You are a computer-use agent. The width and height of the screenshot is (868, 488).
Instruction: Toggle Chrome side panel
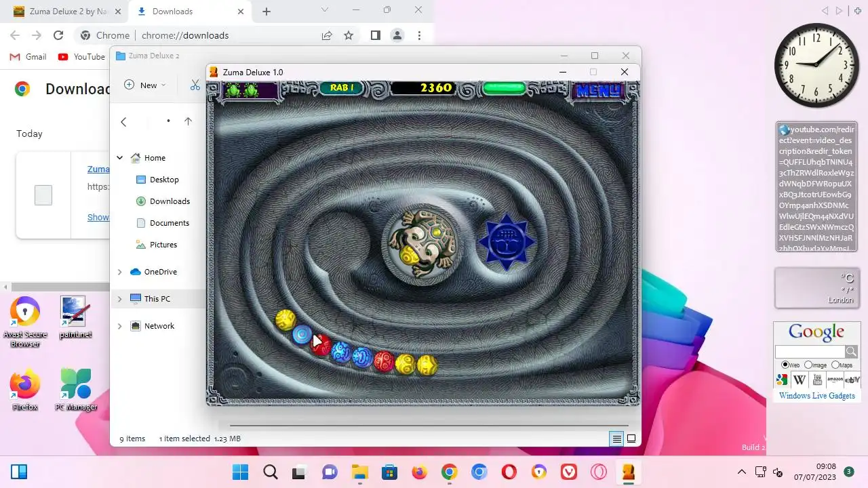(376, 35)
